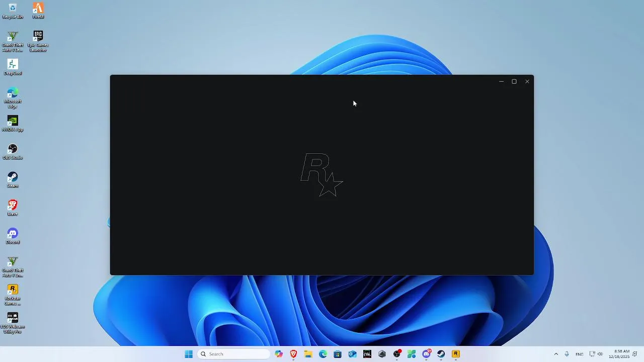Select Brave browser desktop shortcut

13,208
